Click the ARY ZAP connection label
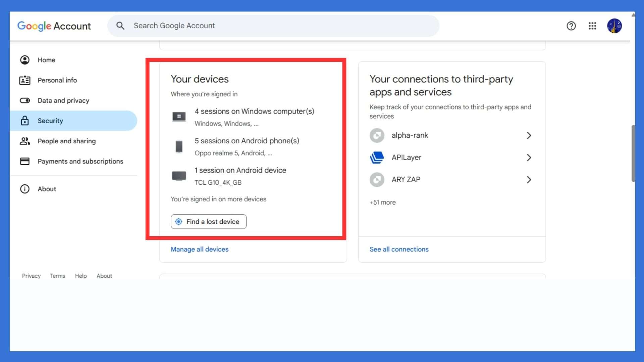Screen dimensions: 644x362 pos(406,180)
